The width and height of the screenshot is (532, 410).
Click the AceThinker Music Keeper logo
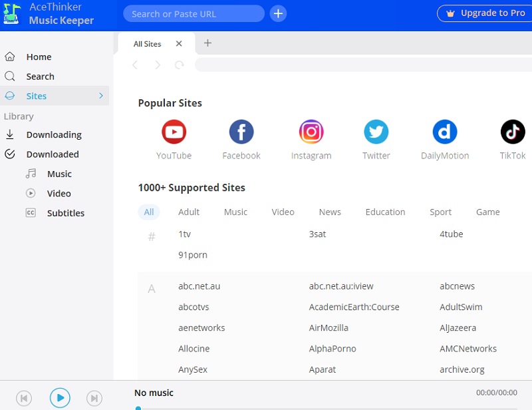(11, 13)
